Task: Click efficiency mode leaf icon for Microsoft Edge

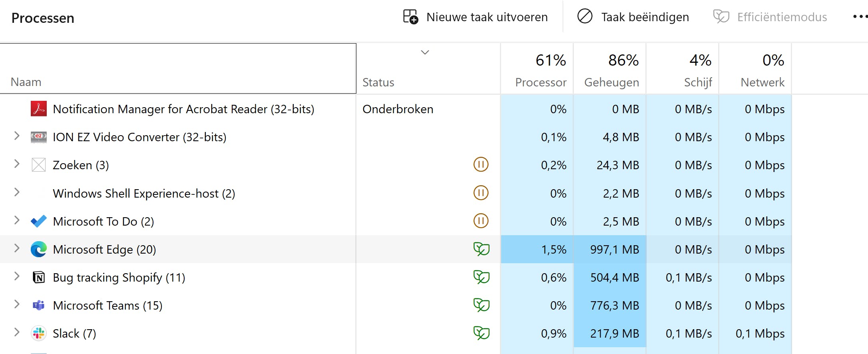Action: (x=481, y=249)
